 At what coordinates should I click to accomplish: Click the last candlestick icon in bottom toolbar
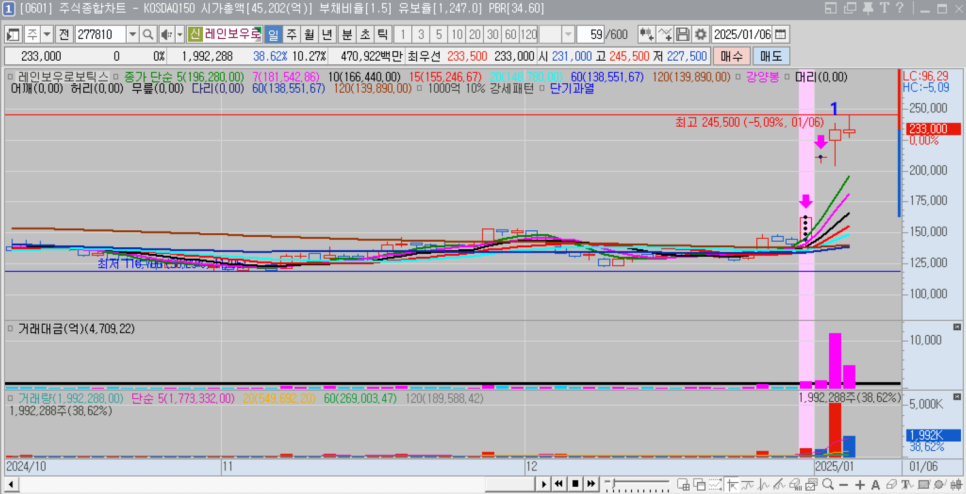pyautogui.click(x=956, y=485)
